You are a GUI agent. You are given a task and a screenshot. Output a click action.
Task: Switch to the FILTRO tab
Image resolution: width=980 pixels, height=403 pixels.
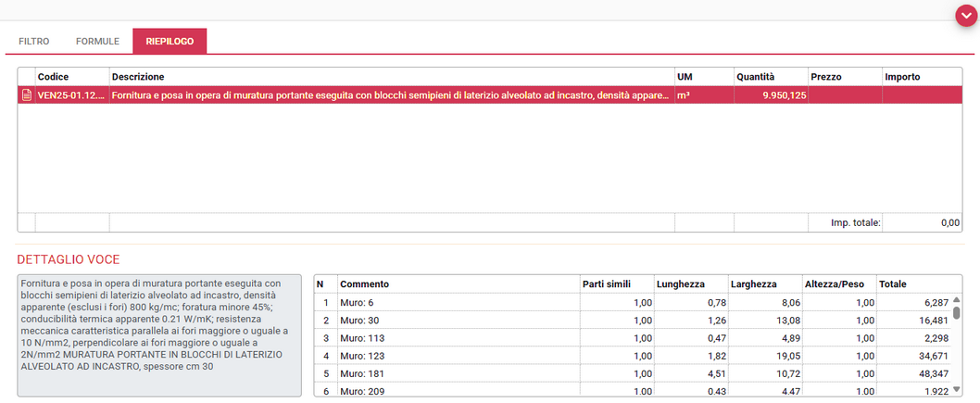tap(34, 42)
